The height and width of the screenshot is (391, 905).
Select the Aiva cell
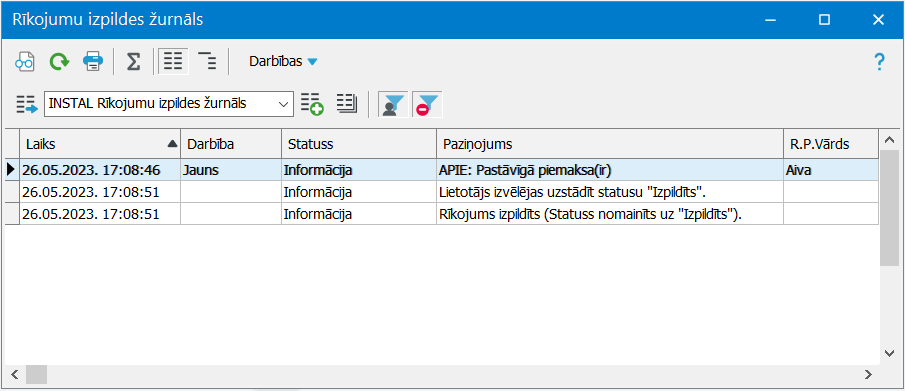coord(831,170)
